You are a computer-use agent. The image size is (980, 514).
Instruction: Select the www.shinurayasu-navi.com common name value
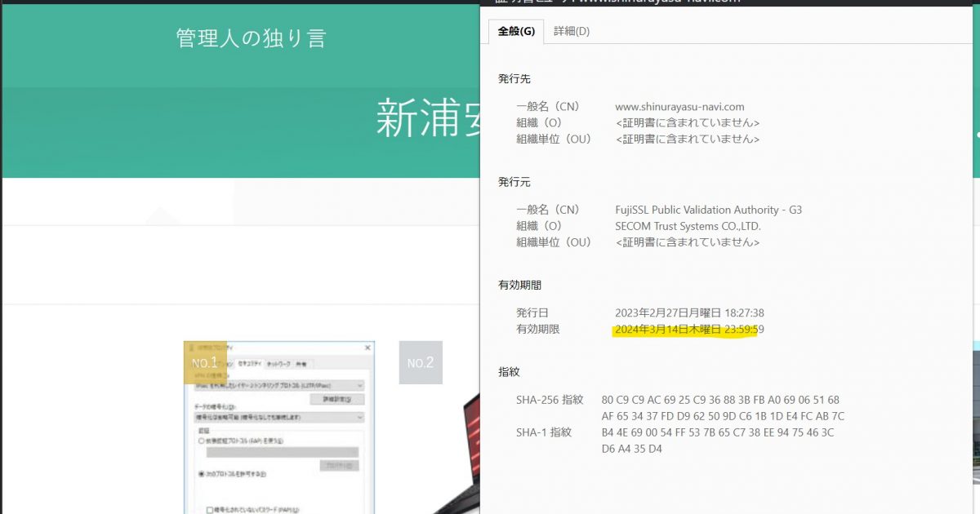(x=679, y=107)
